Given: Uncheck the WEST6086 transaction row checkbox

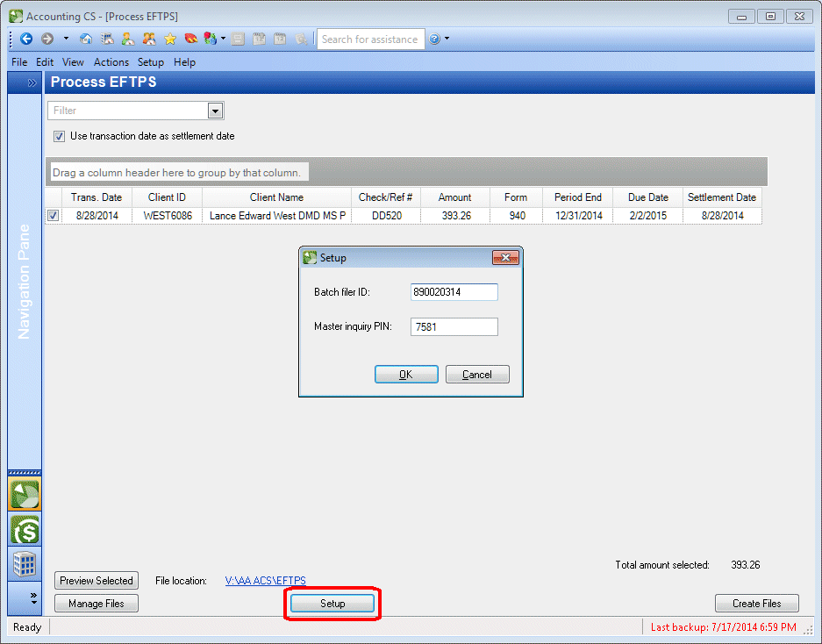Looking at the screenshot, I should (54, 215).
